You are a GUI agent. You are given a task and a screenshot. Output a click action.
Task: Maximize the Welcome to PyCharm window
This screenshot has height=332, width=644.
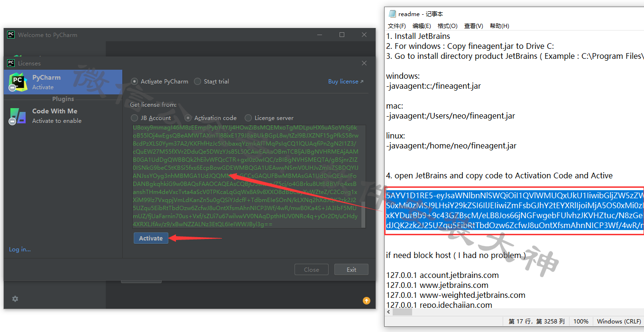click(342, 35)
